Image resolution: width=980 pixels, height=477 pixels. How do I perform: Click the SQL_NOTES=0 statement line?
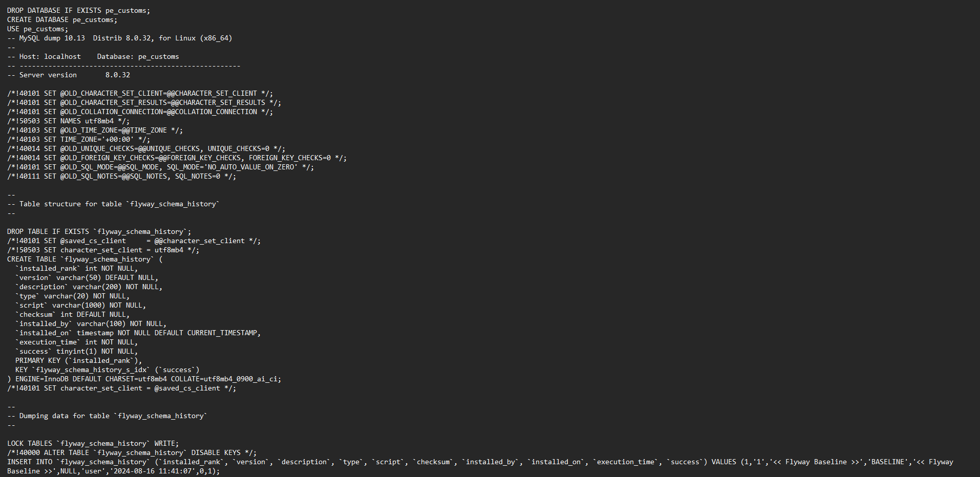tap(122, 176)
